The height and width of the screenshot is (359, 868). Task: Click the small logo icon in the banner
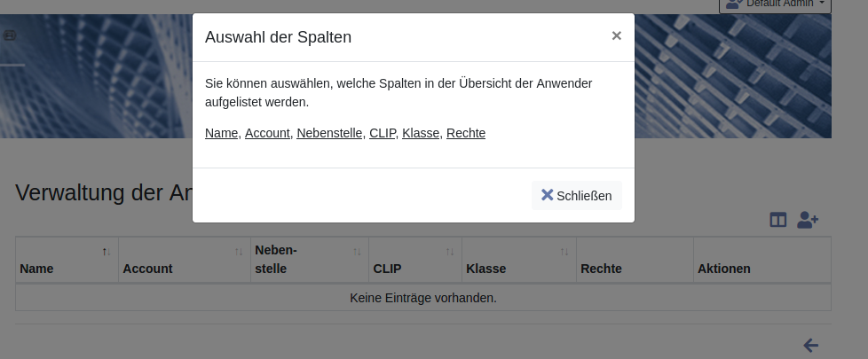(10, 35)
